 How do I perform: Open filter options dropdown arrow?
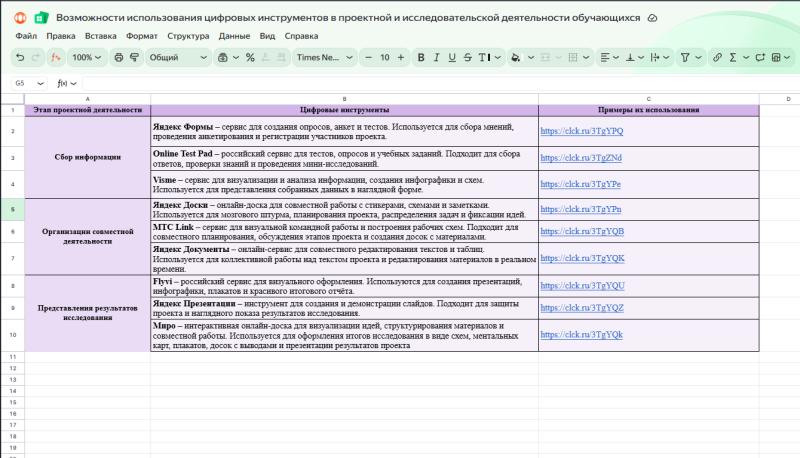[698, 58]
